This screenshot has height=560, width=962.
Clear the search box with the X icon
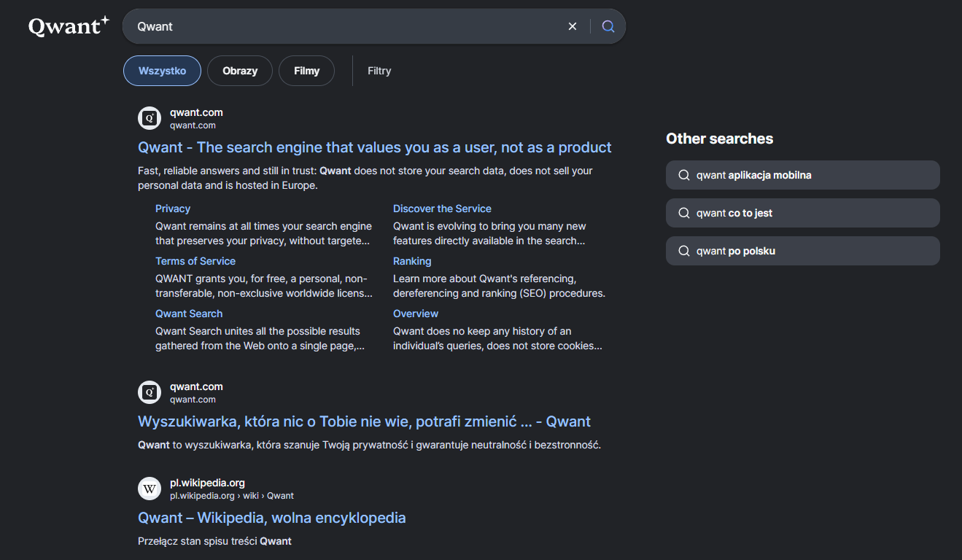click(x=573, y=26)
